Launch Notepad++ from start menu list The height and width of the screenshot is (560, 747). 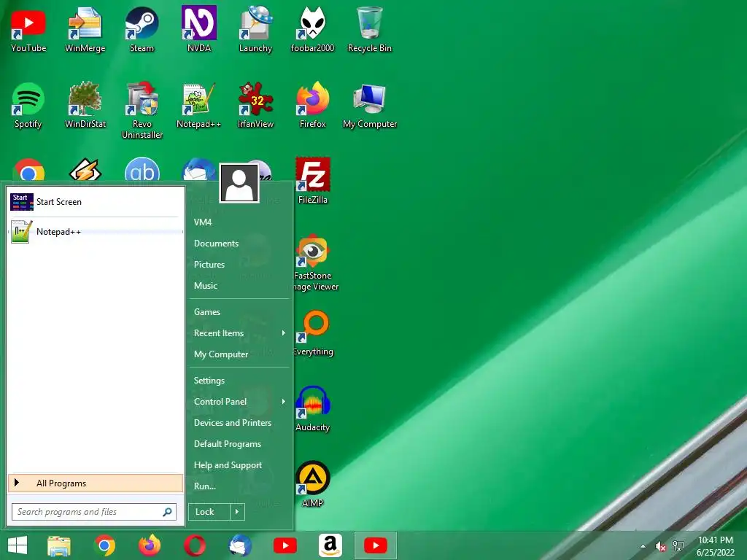96,232
